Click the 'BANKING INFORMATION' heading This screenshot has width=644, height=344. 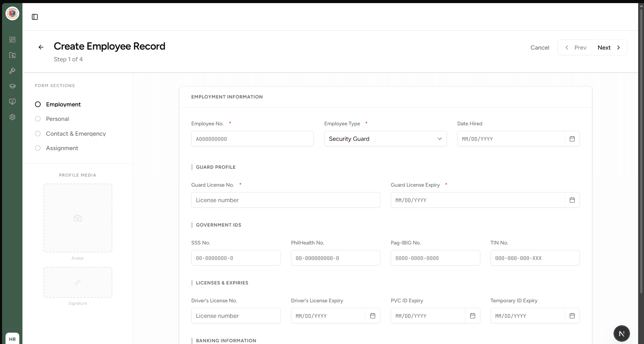tap(226, 341)
